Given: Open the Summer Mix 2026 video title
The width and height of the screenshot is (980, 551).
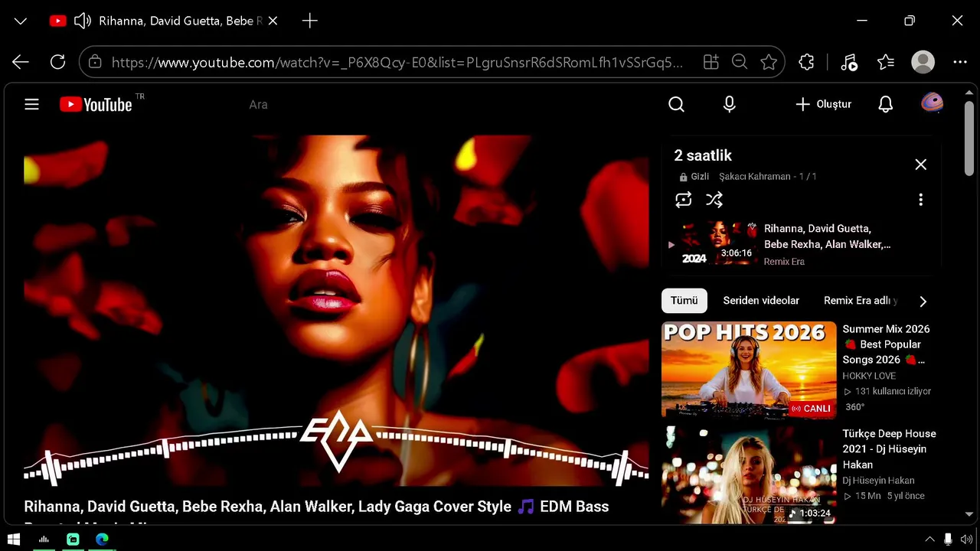Looking at the screenshot, I should click(x=887, y=344).
